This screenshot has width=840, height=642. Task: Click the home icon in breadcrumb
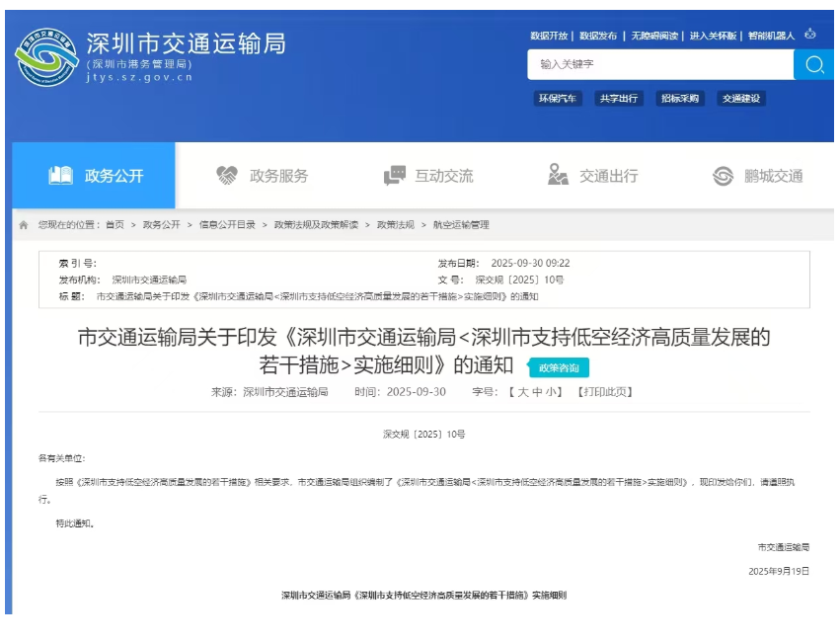(x=24, y=225)
